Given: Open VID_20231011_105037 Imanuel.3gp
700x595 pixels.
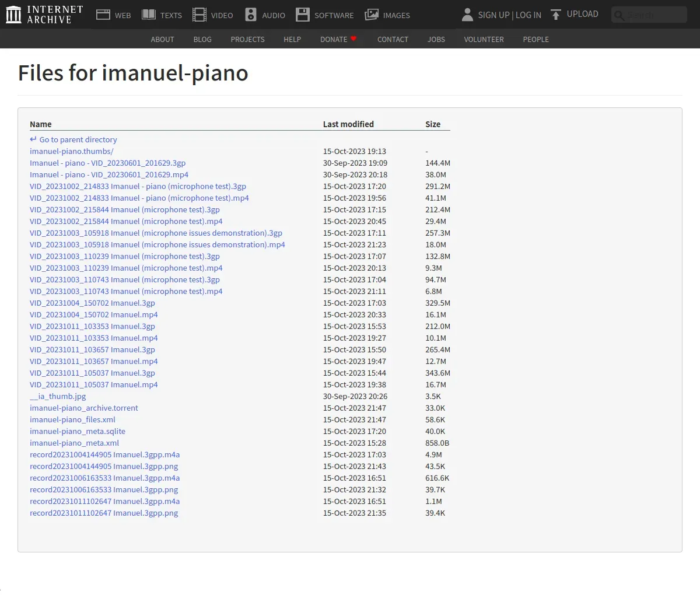Looking at the screenshot, I should pos(92,373).
